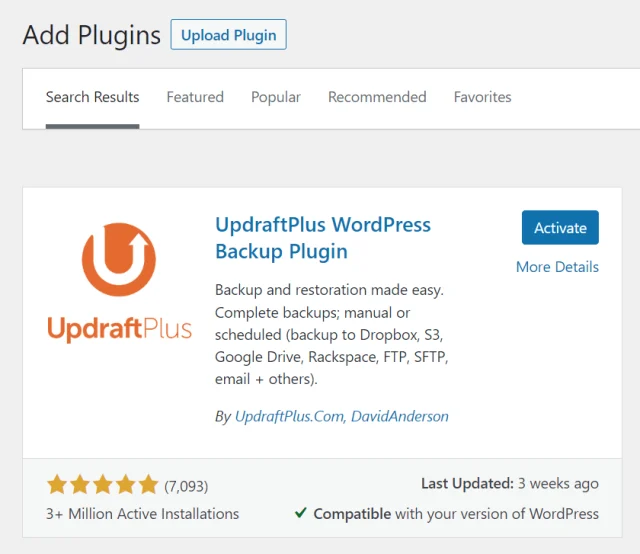Screen dimensions: 640x554
Task: Click the UpdraftPlus wordmark below the logo
Action: (x=119, y=328)
